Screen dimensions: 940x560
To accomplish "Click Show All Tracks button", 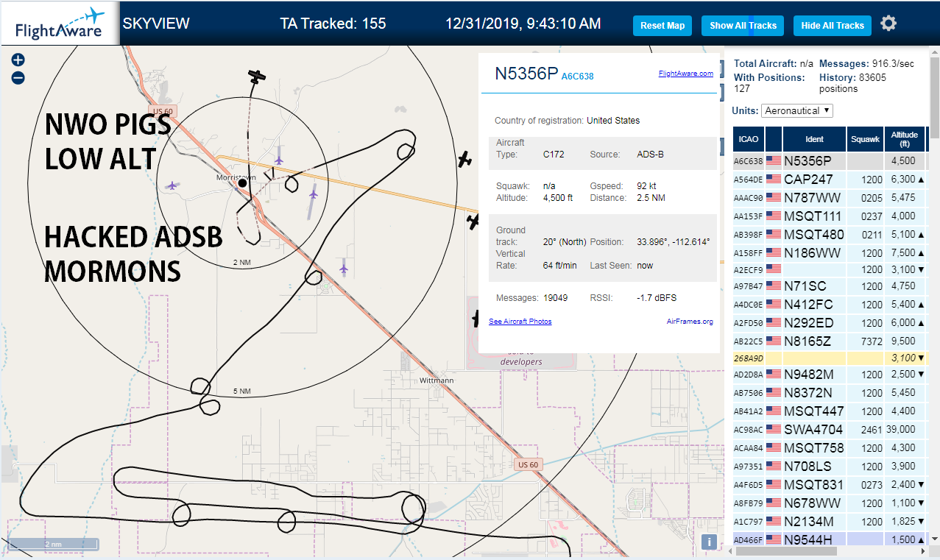I will (743, 26).
